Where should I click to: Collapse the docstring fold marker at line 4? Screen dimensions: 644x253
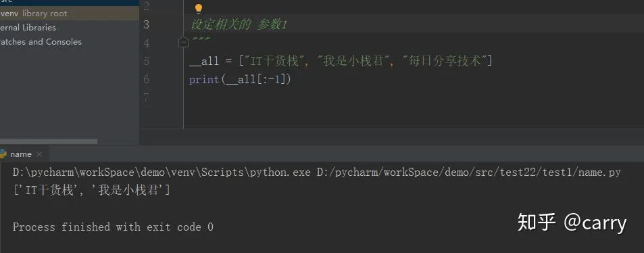pos(184,42)
